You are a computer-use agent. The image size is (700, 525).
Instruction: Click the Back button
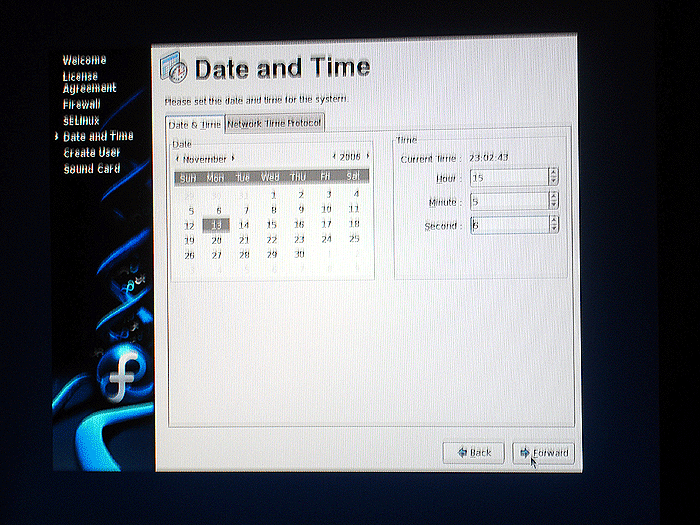[473, 453]
